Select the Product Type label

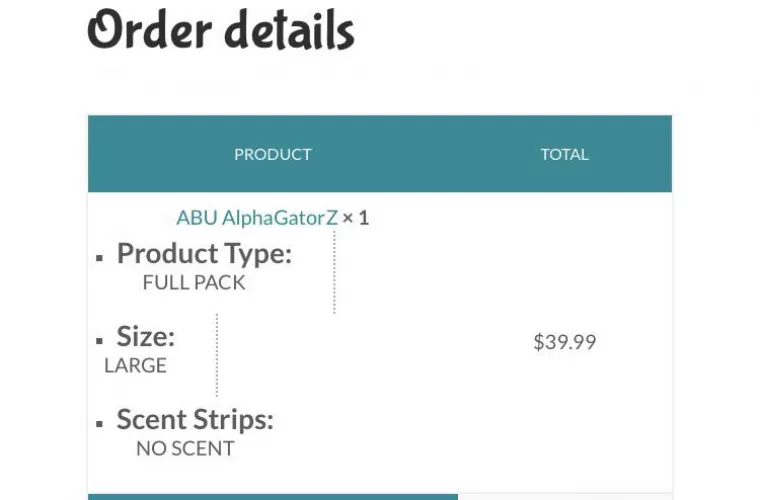[204, 254]
